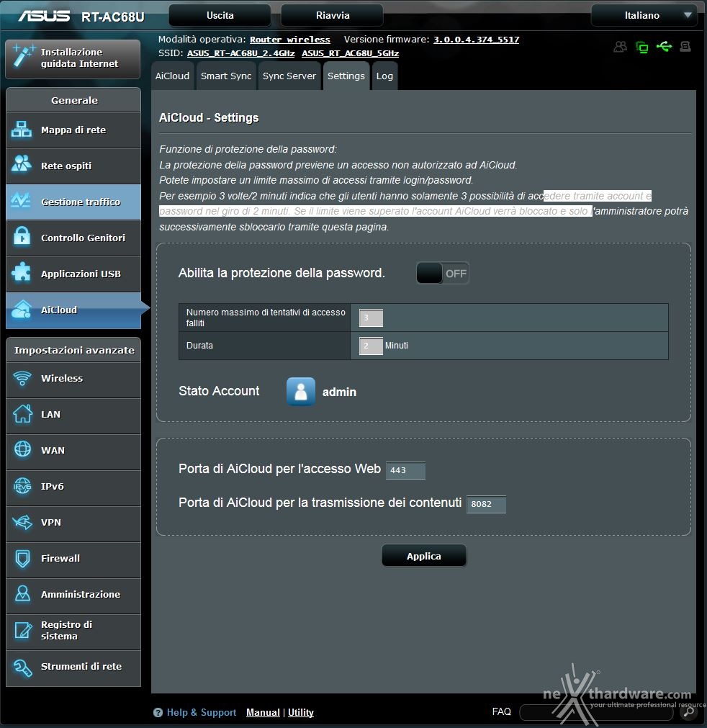Click the ASUS logo
Screen dimensions: 707x728
(44, 17)
